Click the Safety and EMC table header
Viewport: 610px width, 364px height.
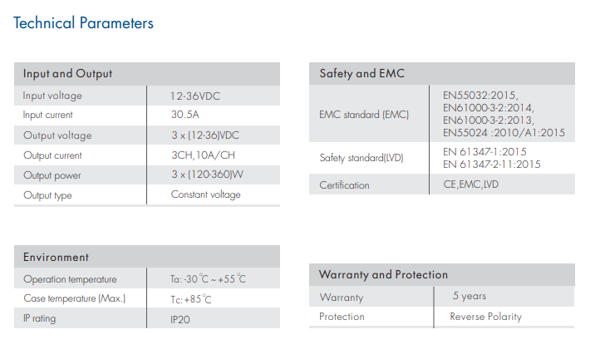pos(442,73)
